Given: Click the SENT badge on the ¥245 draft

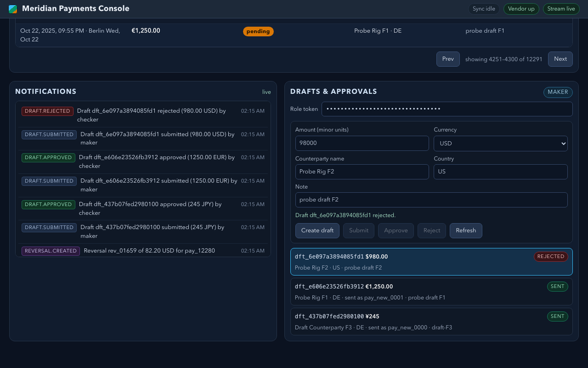Looking at the screenshot, I should pos(558,316).
